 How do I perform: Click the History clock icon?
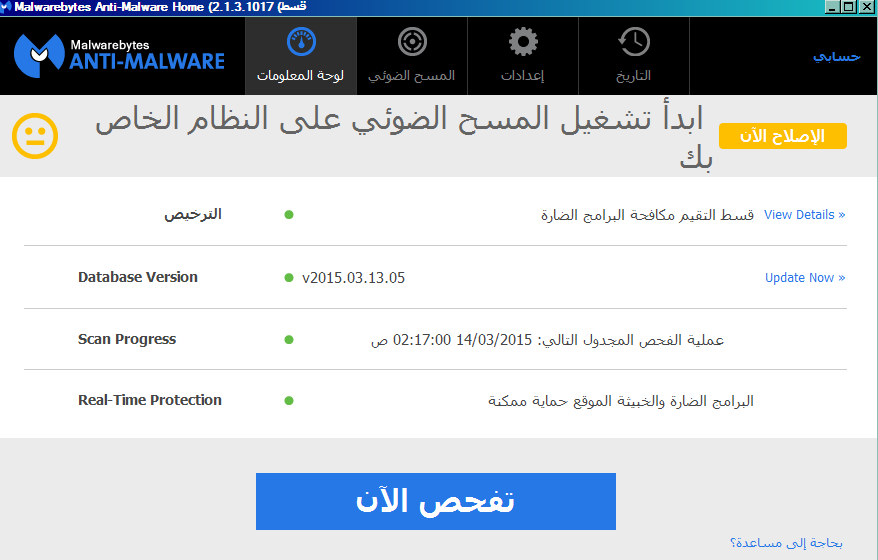pos(633,42)
